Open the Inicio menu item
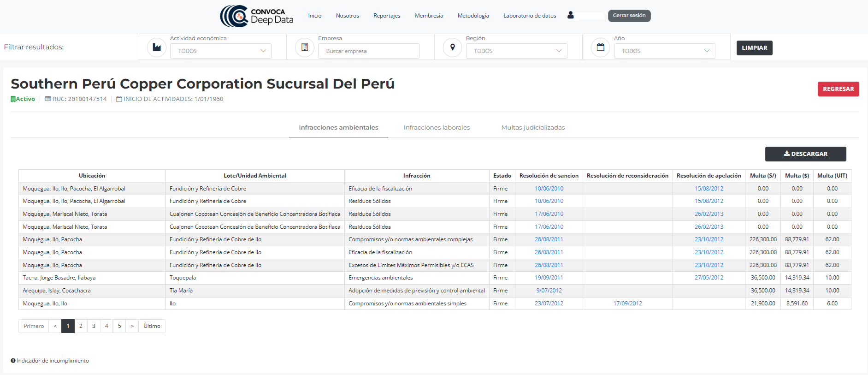 tap(315, 16)
